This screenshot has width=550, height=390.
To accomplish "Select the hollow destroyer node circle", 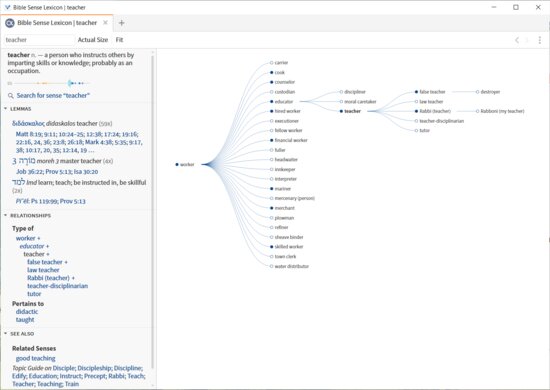I will (x=477, y=92).
